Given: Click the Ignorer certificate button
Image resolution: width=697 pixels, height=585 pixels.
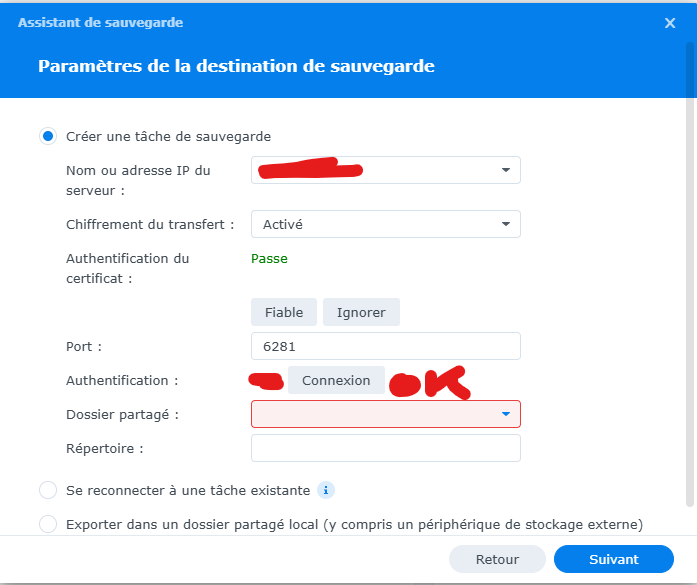Looking at the screenshot, I should pos(361,312).
